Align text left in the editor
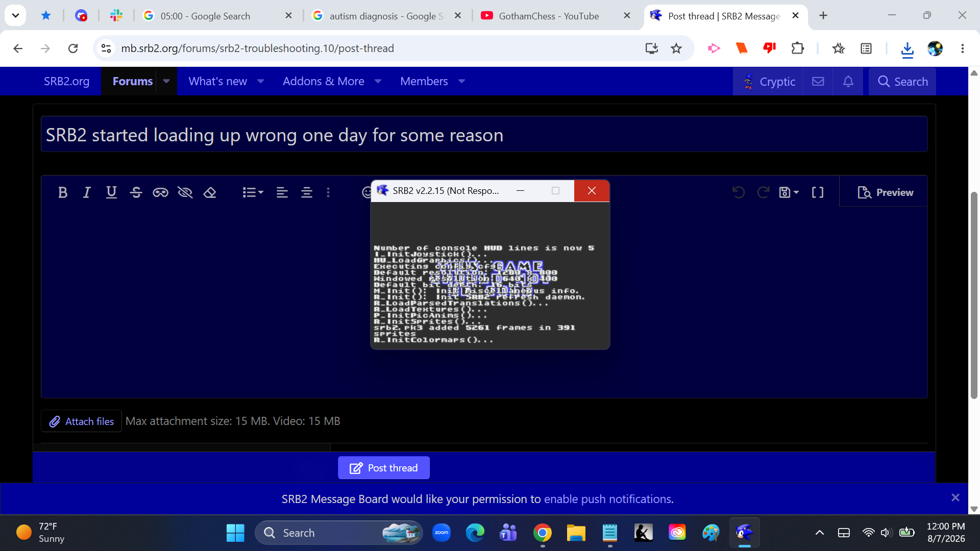The width and height of the screenshot is (980, 551). point(282,192)
